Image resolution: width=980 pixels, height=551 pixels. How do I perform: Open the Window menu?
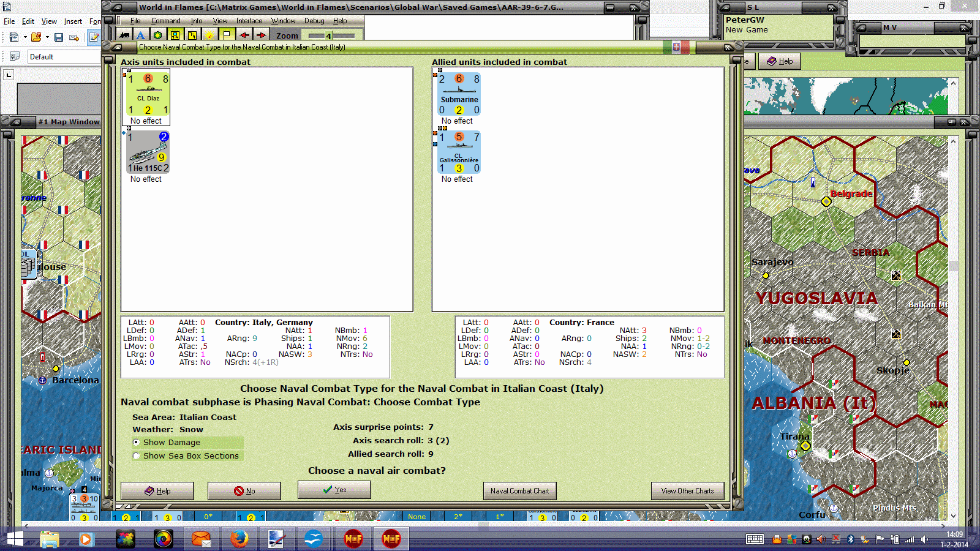tap(283, 21)
